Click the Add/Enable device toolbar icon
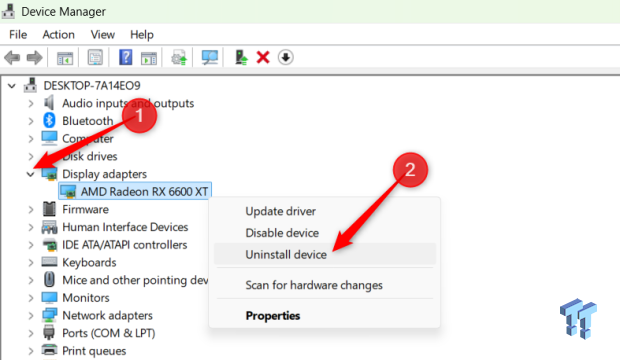The height and width of the screenshot is (360, 620). click(x=241, y=58)
